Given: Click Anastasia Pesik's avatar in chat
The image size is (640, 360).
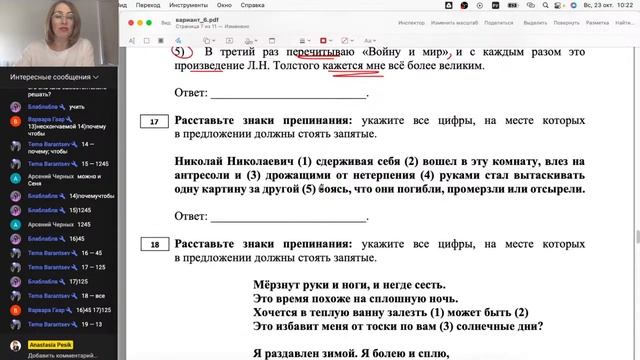Looking at the screenshot, I should pos(16,346).
